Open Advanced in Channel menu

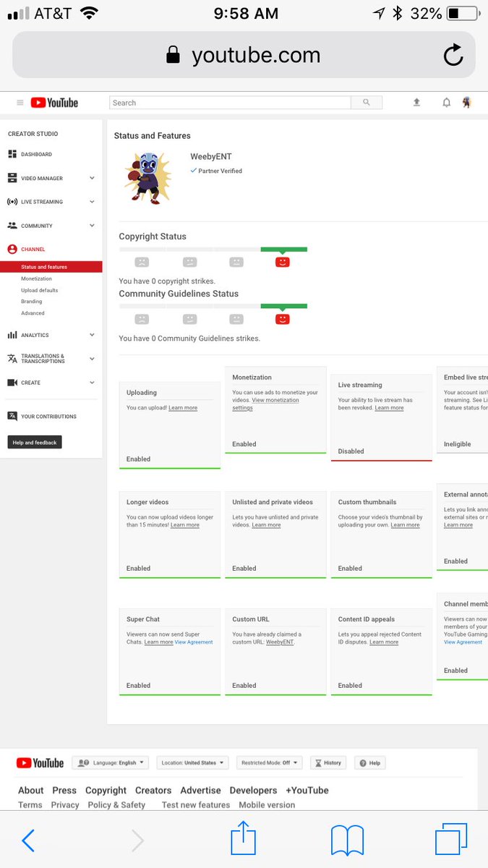pos(33,313)
